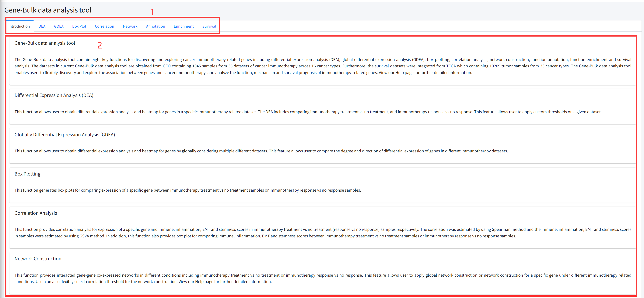
Task: Switch to the DEA tab
Action: pyautogui.click(x=42, y=26)
